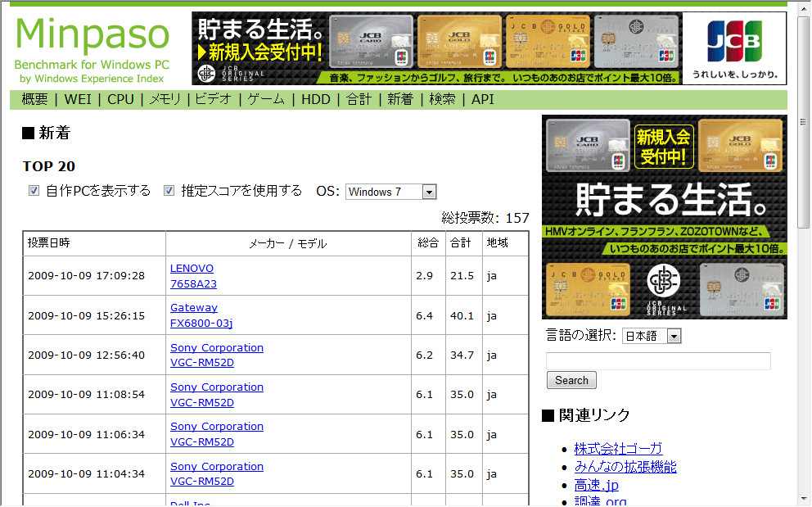Click inside the search text field
The height and width of the screenshot is (507, 812).
tap(658, 360)
